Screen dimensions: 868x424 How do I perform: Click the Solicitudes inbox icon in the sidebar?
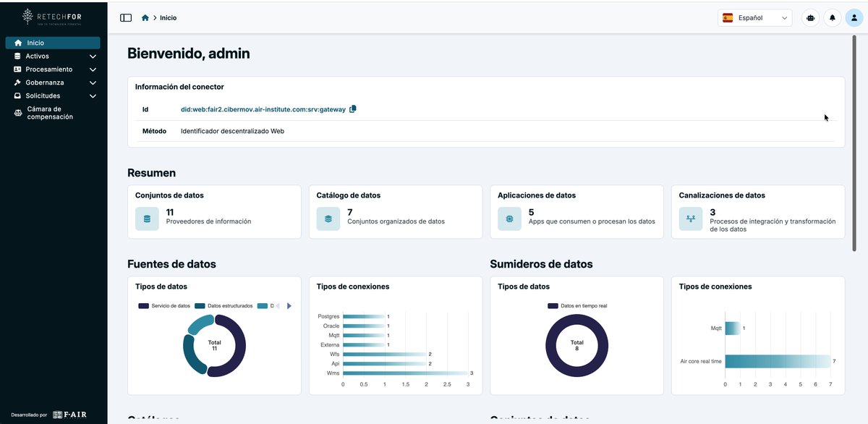tap(17, 96)
